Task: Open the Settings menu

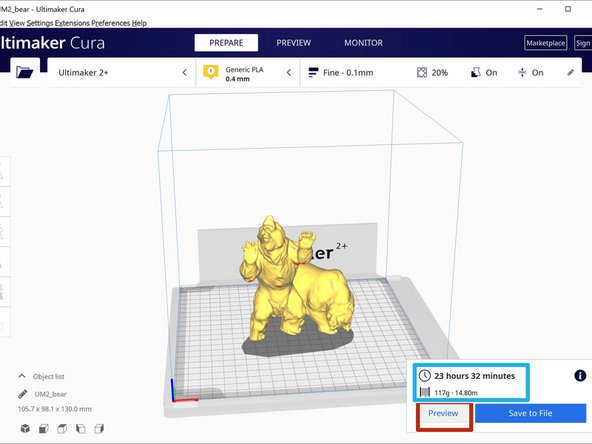Action: coord(40,23)
